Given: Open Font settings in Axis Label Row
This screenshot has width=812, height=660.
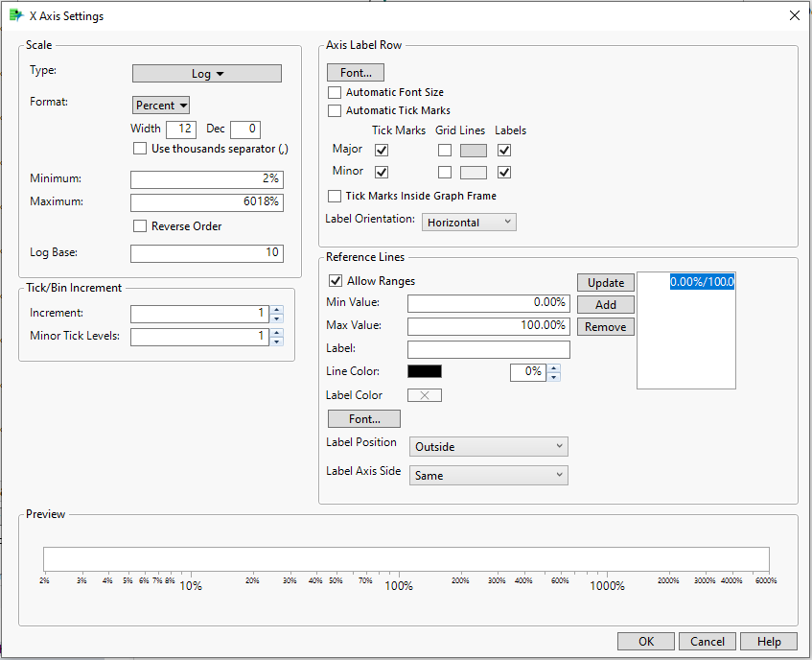Looking at the screenshot, I should pyautogui.click(x=355, y=73).
